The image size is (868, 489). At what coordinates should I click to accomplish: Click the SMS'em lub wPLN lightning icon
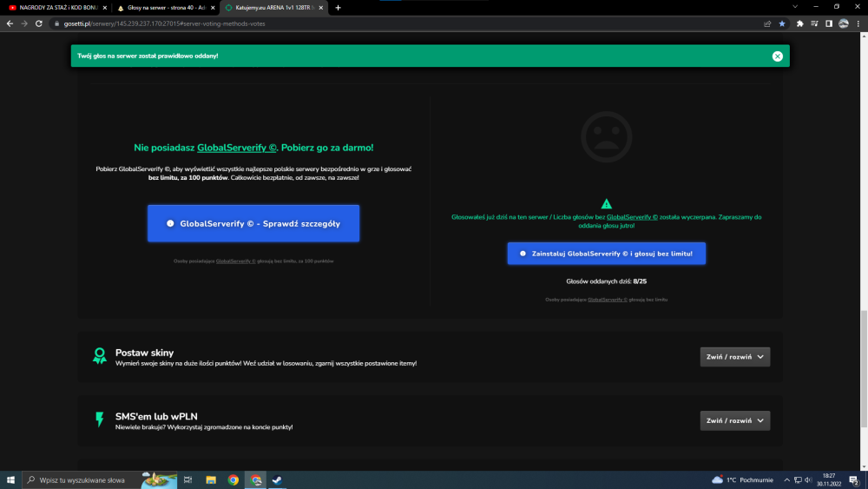[100, 420]
